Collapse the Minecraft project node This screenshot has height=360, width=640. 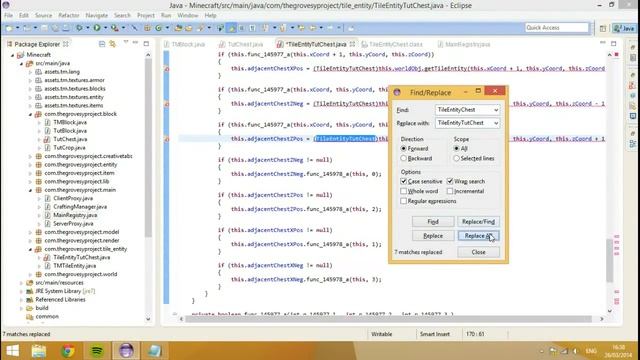tap(13, 55)
